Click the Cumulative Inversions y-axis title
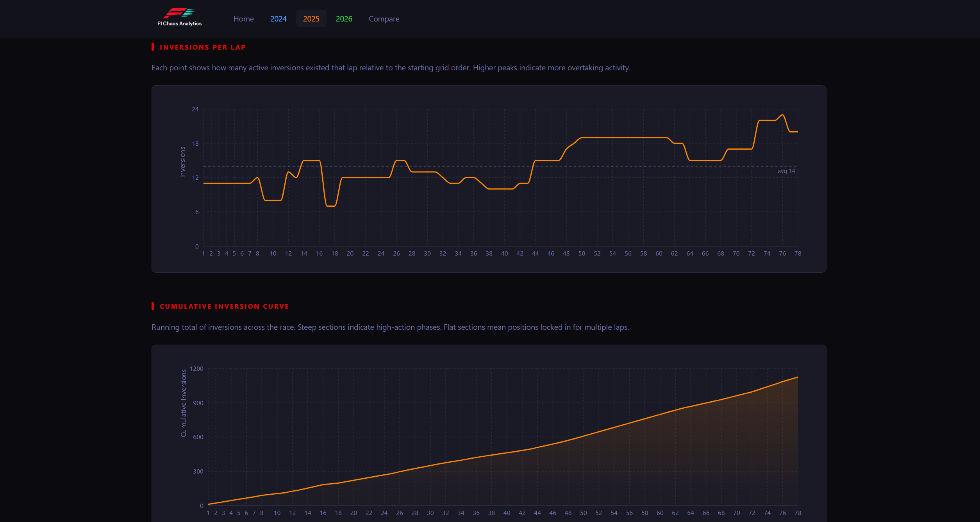Screen dimensions: 980x522 [x=184, y=403]
